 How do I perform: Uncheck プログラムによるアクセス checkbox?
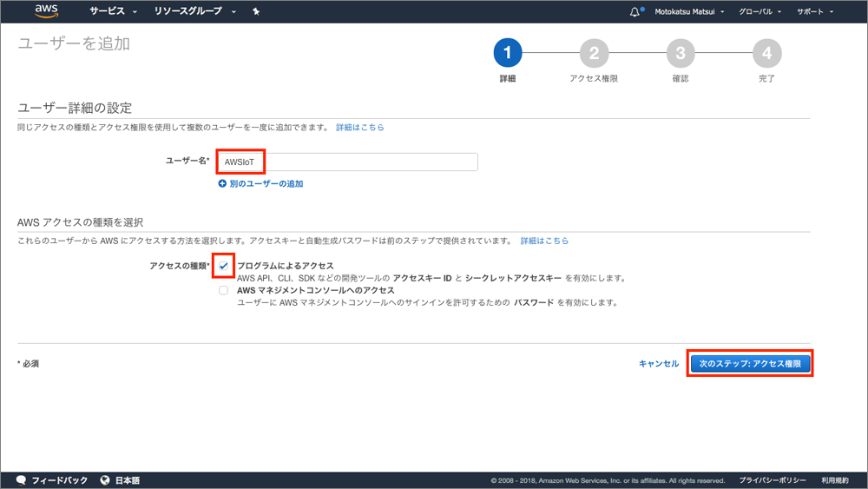coord(224,266)
